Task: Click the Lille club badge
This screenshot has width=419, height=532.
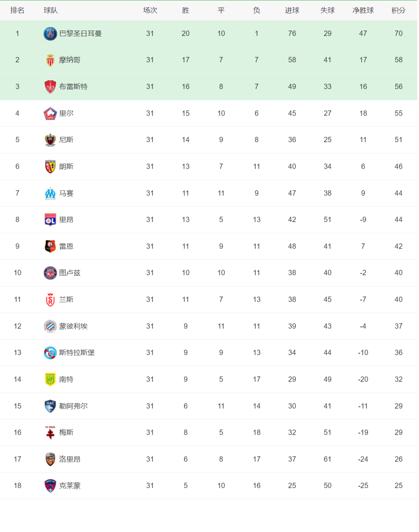Action: (x=50, y=113)
